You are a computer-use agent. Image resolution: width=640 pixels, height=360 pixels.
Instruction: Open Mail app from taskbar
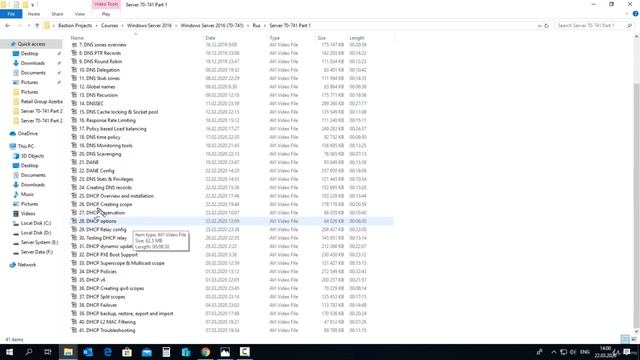coord(147,352)
